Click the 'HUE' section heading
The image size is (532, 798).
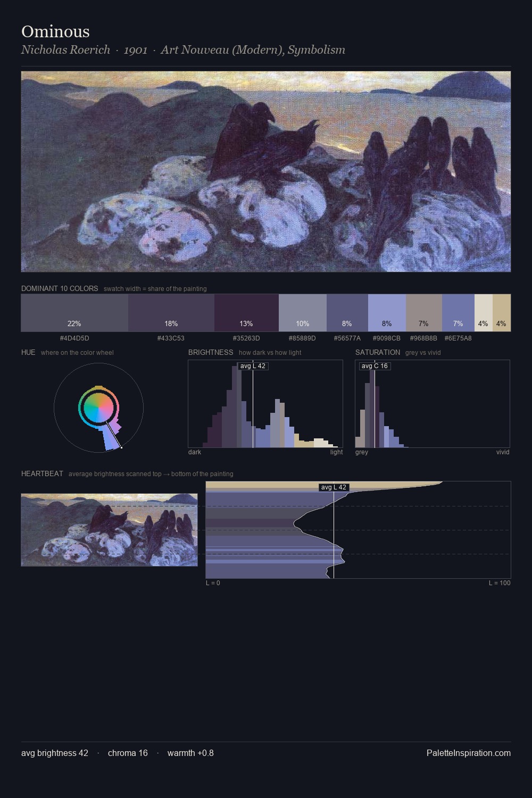(x=28, y=352)
